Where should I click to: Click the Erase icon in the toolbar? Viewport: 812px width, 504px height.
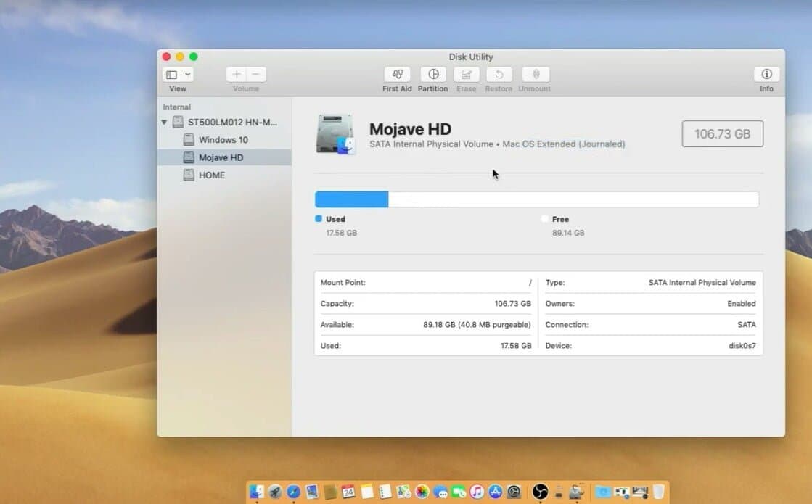466,74
